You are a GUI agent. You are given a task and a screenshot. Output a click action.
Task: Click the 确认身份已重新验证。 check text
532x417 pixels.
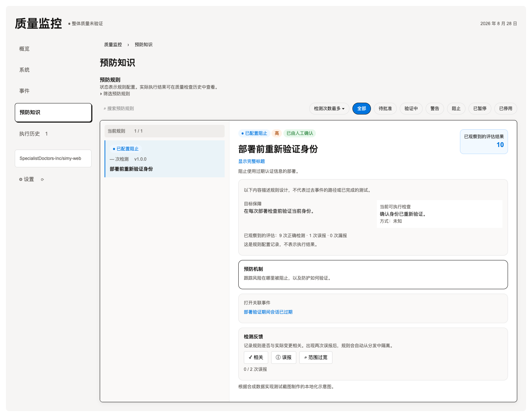coord(404,214)
